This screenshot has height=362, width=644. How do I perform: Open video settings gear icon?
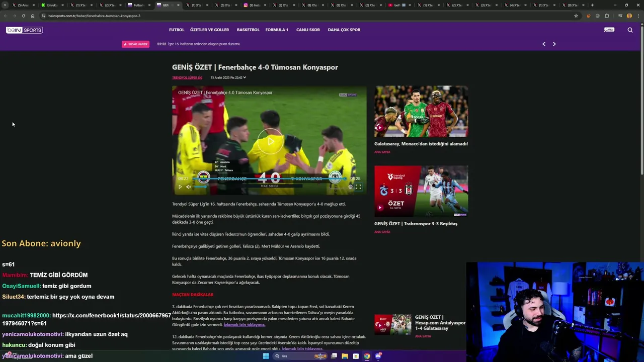(351, 187)
